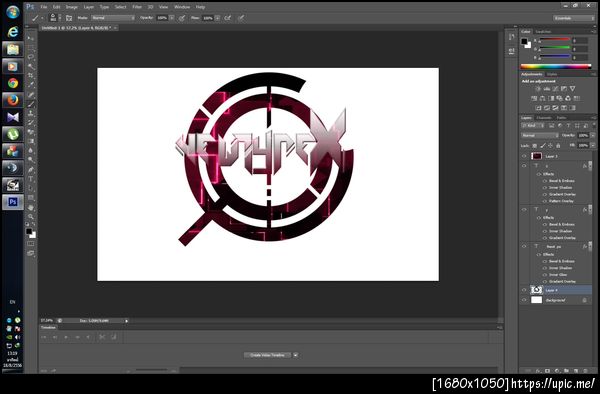Viewport: 600px width, 394px height.
Task: Switch to the Channels tab
Action: click(x=544, y=118)
